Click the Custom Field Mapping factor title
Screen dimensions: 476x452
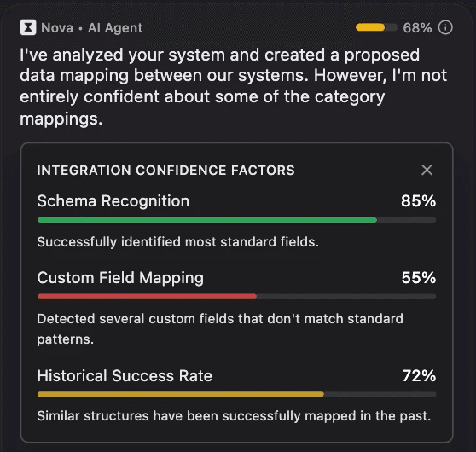[120, 278]
